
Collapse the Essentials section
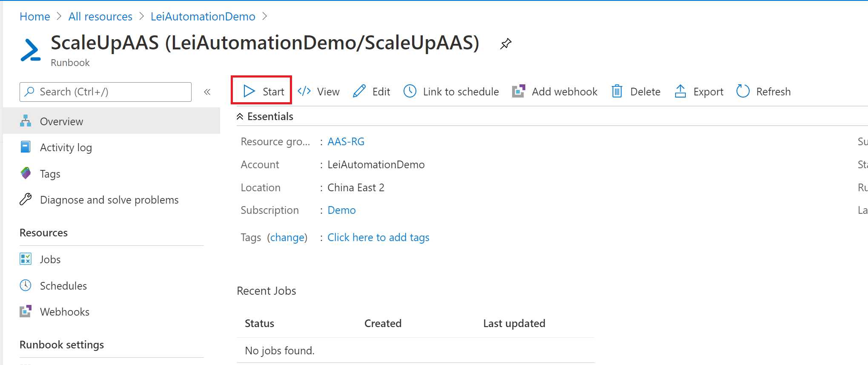[x=240, y=117]
